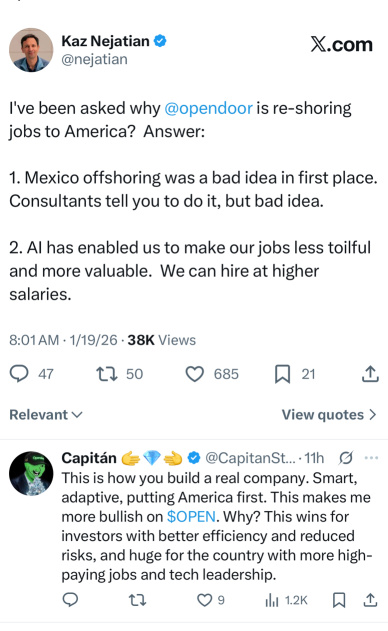Share Capitán's reply
388x631 pixels.
[370, 600]
